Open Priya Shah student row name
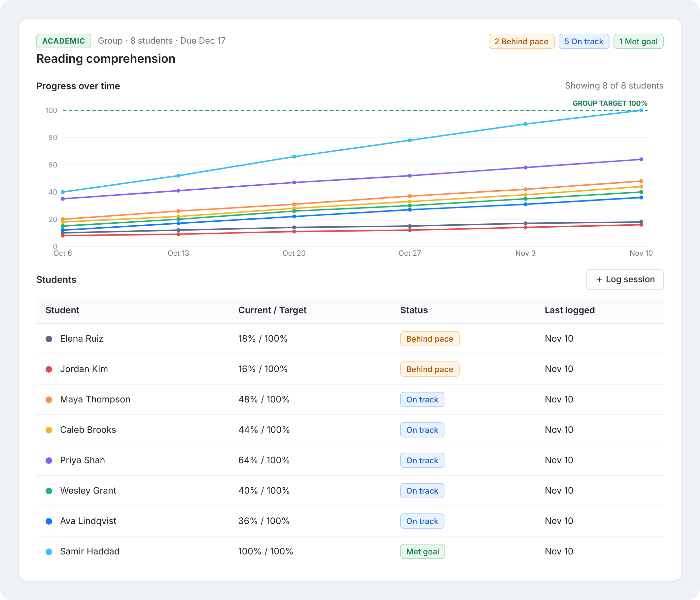Viewport: 700px width, 600px height. pyautogui.click(x=83, y=460)
